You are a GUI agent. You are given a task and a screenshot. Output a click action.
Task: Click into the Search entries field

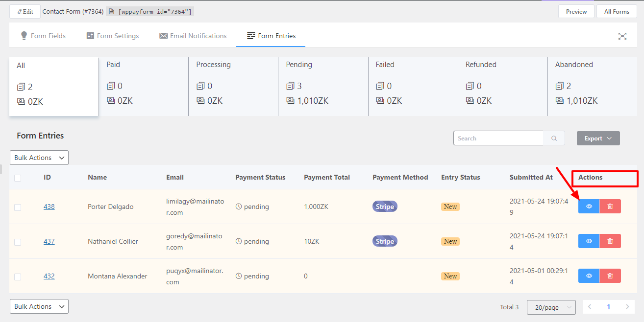(x=498, y=138)
